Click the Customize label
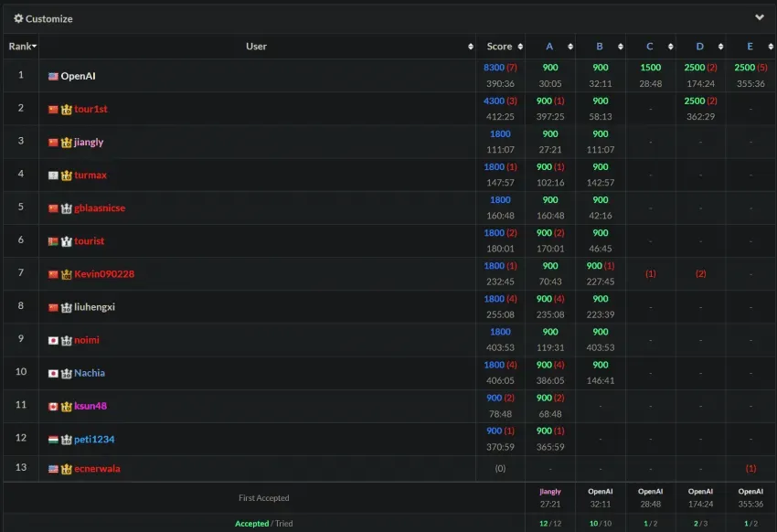This screenshot has width=777, height=532. click(48, 19)
